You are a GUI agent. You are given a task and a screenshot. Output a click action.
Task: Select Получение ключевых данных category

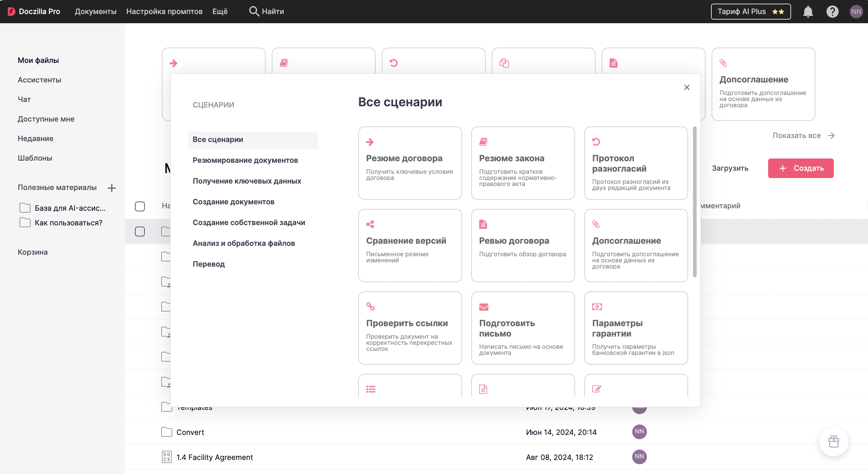click(x=247, y=181)
